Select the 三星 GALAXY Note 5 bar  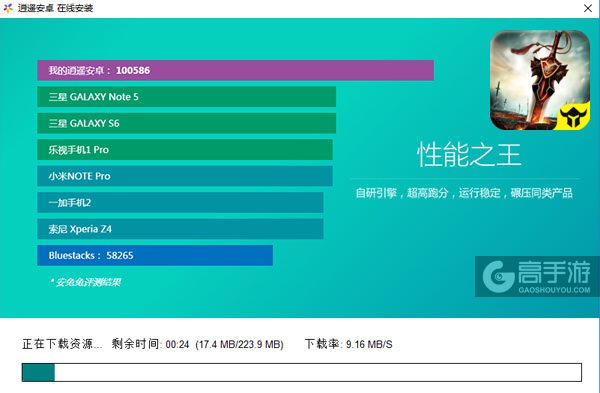click(x=187, y=97)
